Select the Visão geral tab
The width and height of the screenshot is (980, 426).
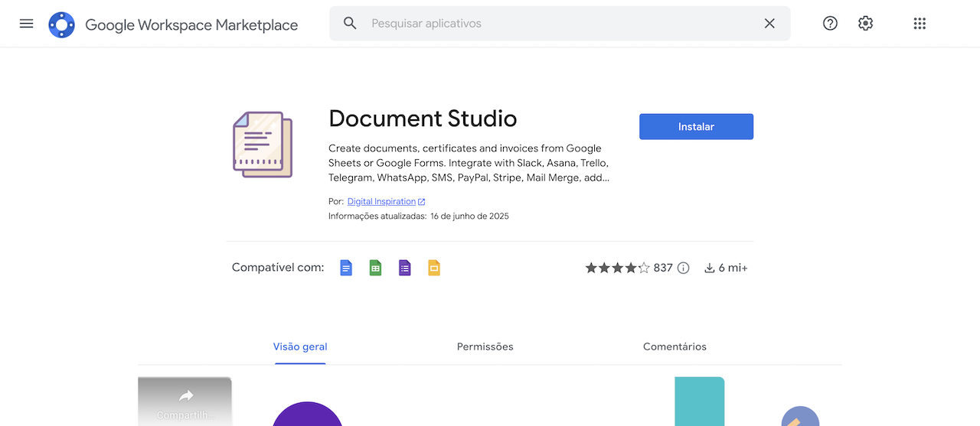300,346
